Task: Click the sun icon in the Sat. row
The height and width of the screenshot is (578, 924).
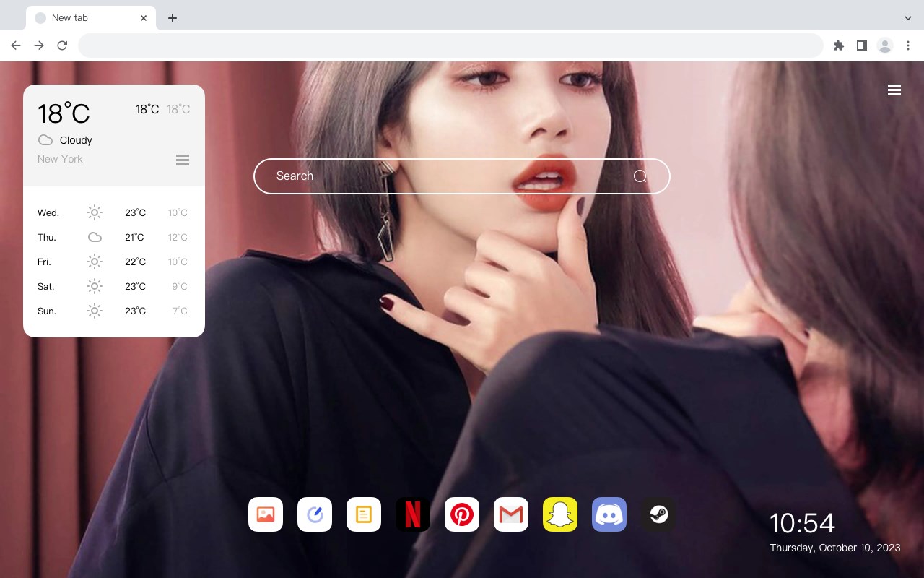Action: [95, 286]
